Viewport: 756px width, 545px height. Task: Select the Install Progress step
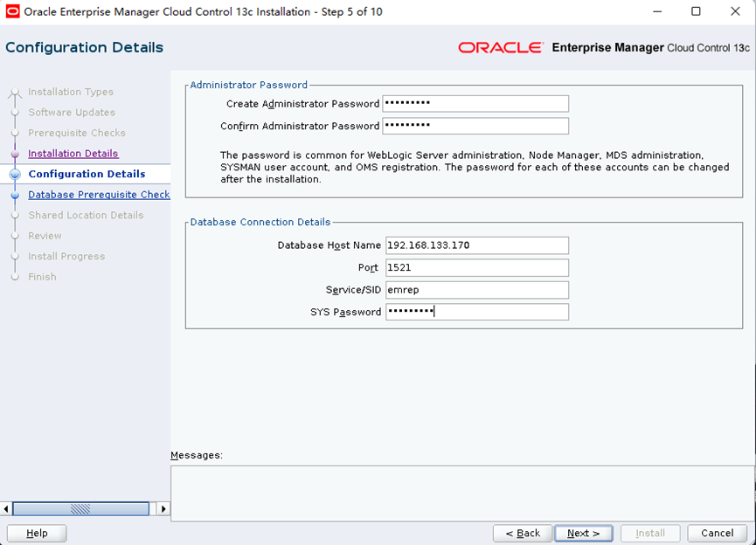point(66,257)
